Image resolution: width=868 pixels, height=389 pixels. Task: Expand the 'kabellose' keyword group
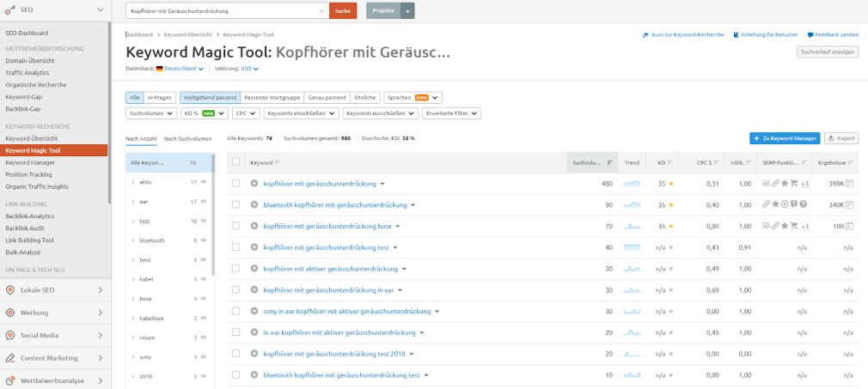point(133,319)
